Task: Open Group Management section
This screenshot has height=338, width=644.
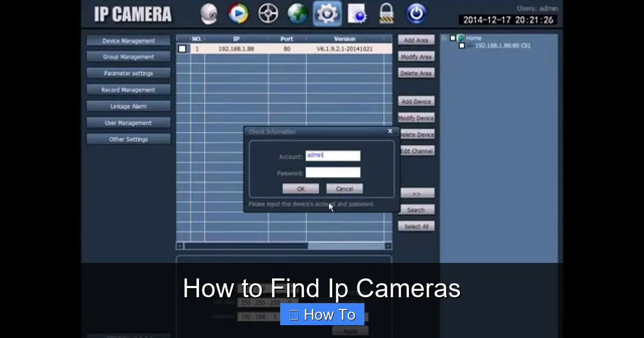Action: coord(128,57)
